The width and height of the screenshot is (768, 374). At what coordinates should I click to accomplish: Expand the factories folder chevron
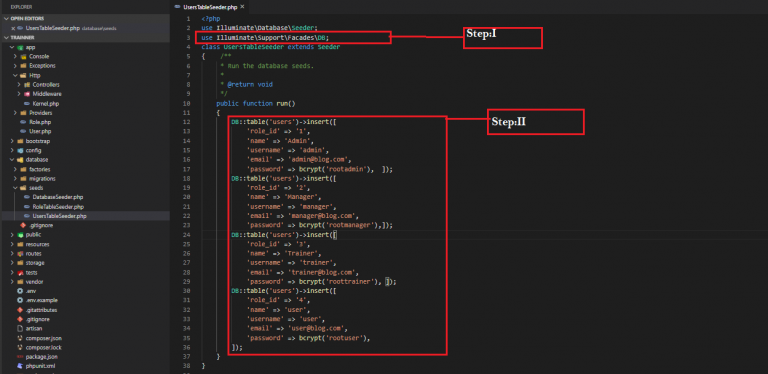(16, 169)
